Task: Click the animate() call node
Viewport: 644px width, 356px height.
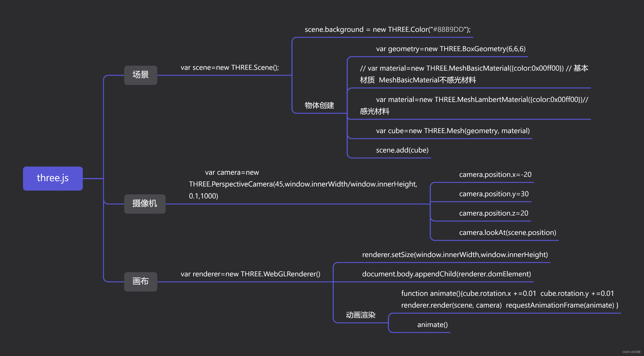Action: pyautogui.click(x=432, y=324)
